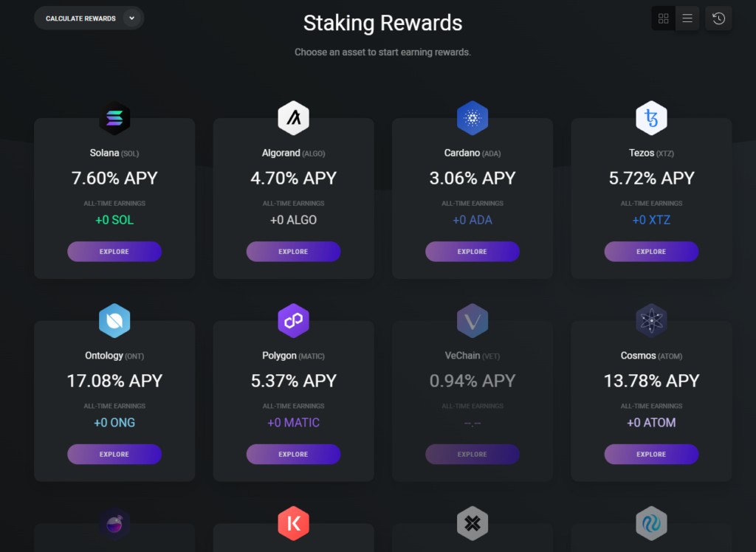Click the +0 ADA earnings text
The width and height of the screenshot is (756, 552).
coord(472,219)
